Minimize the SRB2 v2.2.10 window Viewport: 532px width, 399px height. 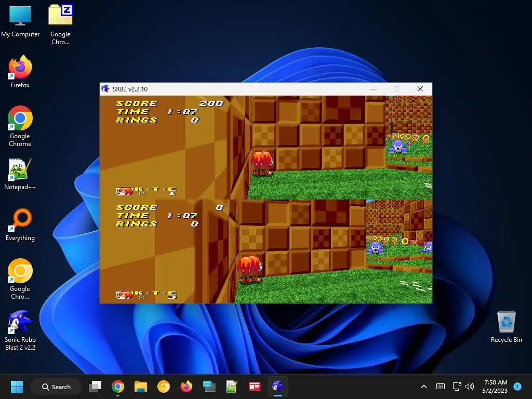(x=373, y=89)
